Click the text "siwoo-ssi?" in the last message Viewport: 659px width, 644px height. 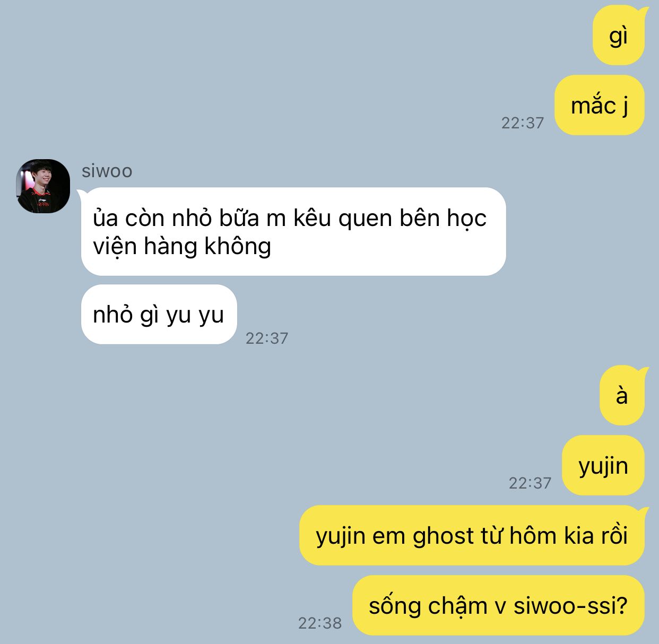tap(570, 605)
